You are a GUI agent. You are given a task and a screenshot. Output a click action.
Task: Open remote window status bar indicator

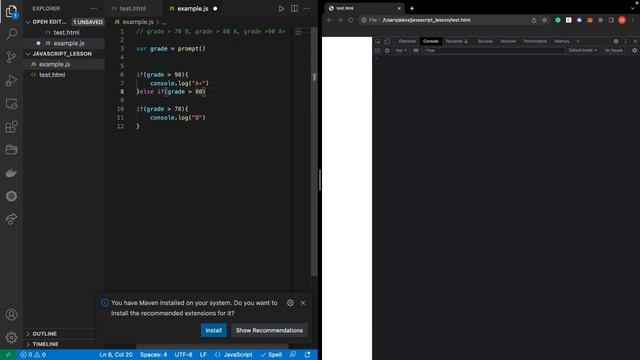tap(8, 355)
